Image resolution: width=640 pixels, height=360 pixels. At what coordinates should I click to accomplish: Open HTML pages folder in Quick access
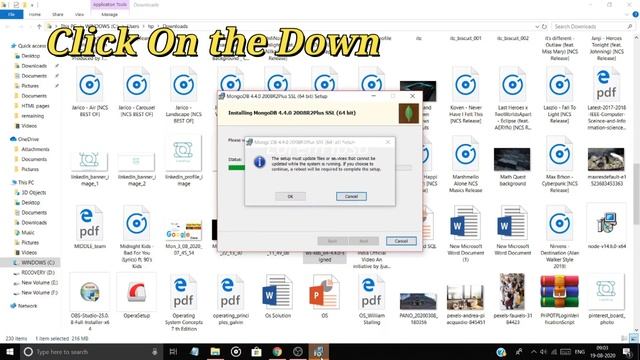pyautogui.click(x=35, y=106)
